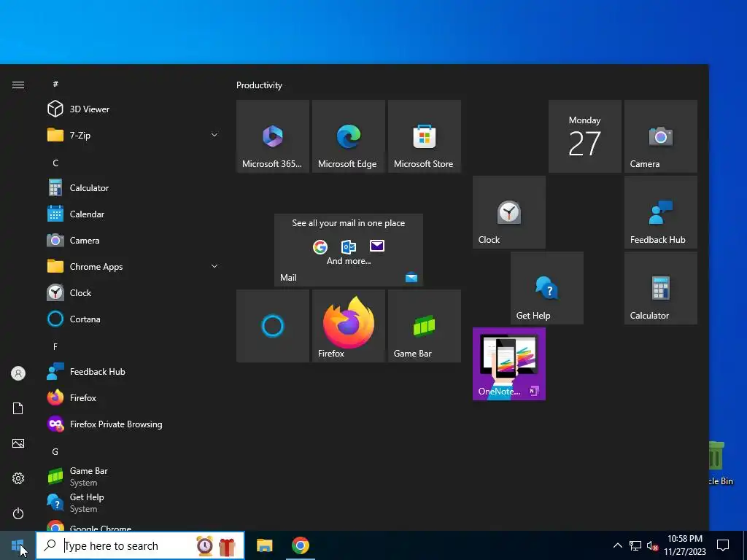Viewport: 747px width, 560px height.
Task: Click the muted volume tray icon
Action: 653,545
